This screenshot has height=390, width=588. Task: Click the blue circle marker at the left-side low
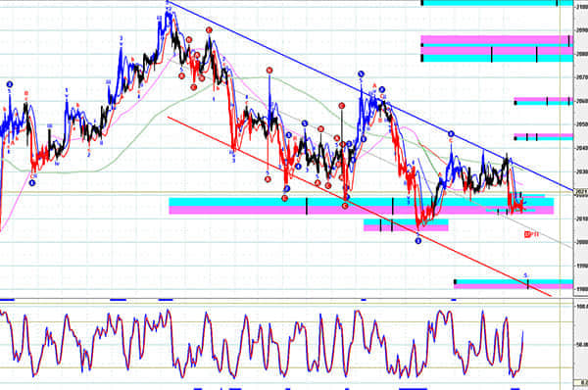(32, 183)
